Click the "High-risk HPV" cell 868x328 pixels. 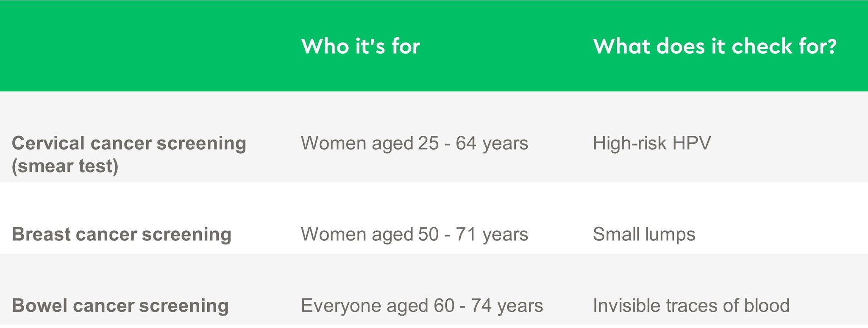(652, 143)
